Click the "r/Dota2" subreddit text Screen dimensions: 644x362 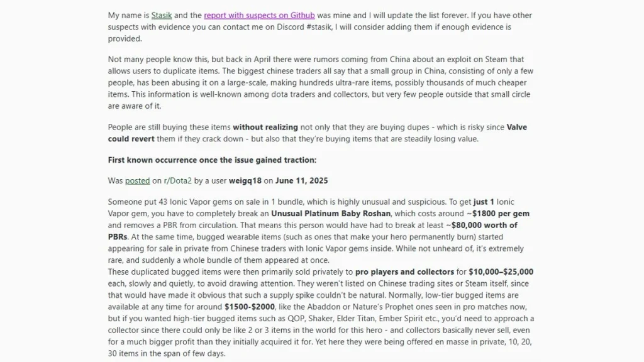[x=177, y=180]
